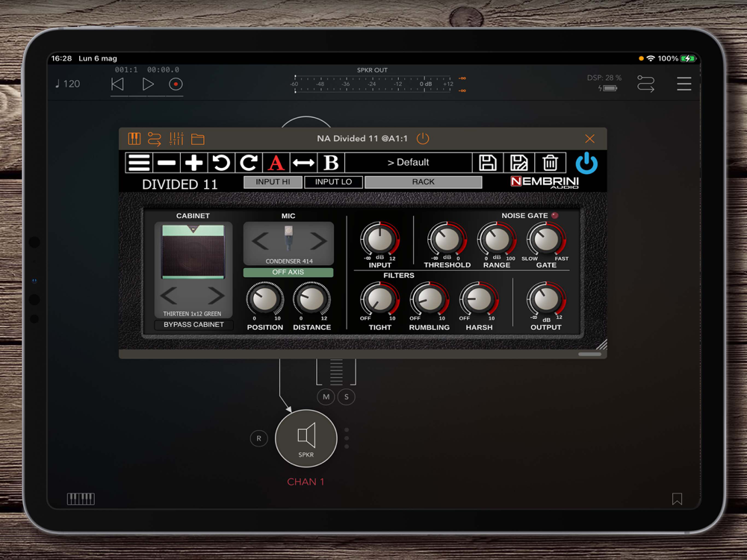747x560 pixels.
Task: Click the noise gate THRESHOLD knob
Action: (447, 239)
